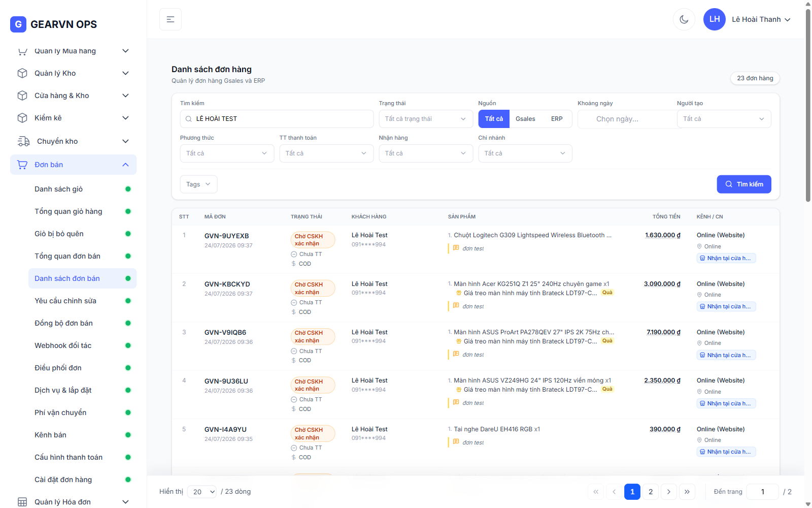Select ERP source filter
812x508 pixels.
[557, 119]
